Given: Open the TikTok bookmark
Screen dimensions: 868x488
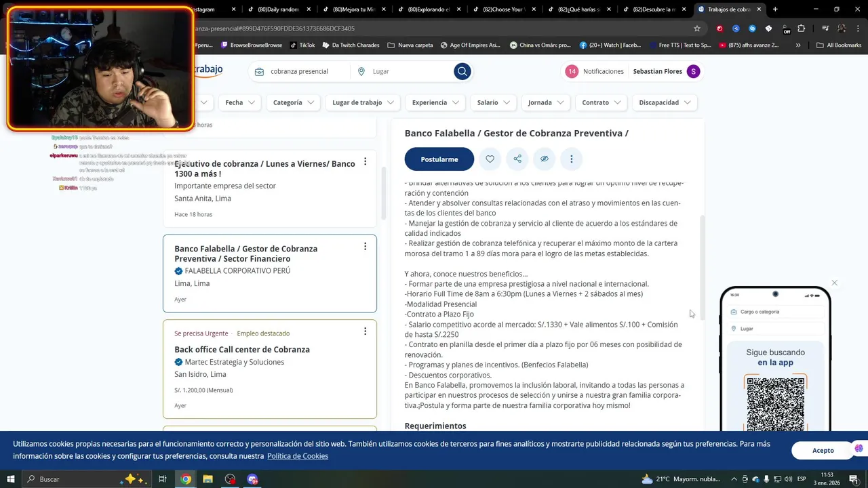Looking at the screenshot, I should pyautogui.click(x=302, y=45).
